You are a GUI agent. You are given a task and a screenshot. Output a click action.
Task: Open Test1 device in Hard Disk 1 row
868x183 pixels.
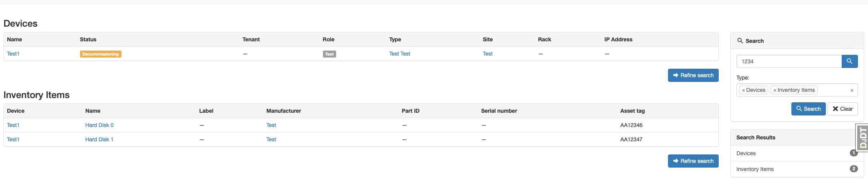[x=13, y=139]
